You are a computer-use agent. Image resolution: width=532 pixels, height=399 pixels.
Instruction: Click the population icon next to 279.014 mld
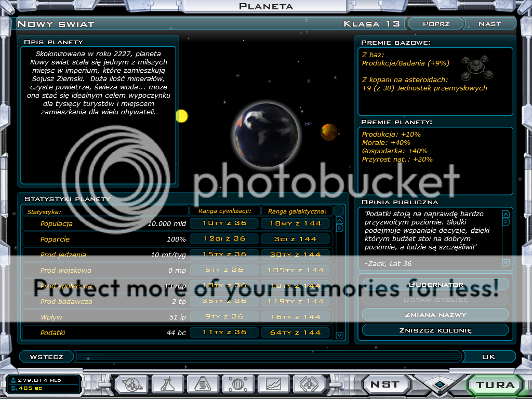coord(14,380)
